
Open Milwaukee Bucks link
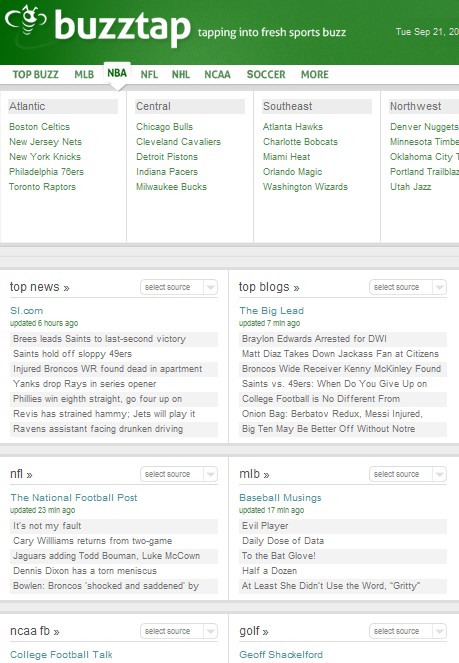click(x=172, y=186)
